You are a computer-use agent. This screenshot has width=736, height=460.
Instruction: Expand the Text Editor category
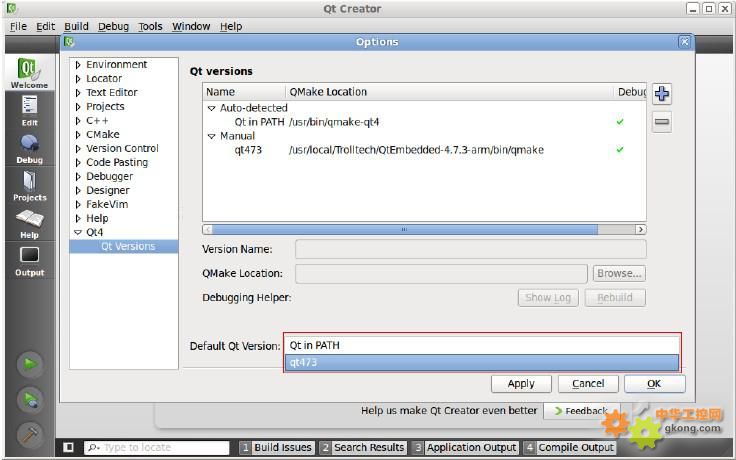78,93
